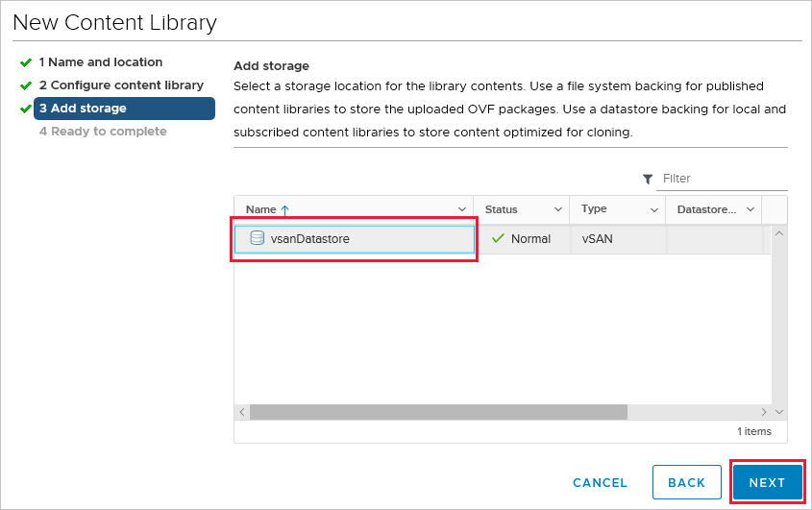Click the horizontal scrollbar left arrow
812x510 pixels.
[242, 412]
